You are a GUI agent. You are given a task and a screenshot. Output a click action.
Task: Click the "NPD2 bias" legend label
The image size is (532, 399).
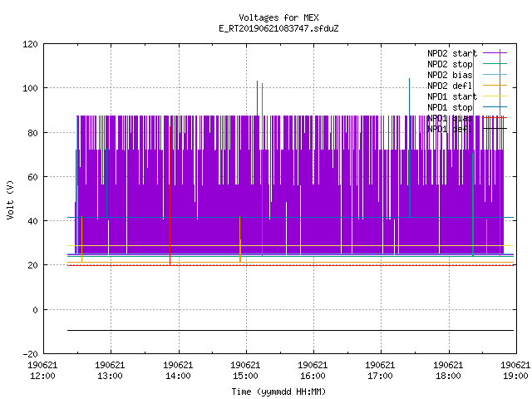450,75
